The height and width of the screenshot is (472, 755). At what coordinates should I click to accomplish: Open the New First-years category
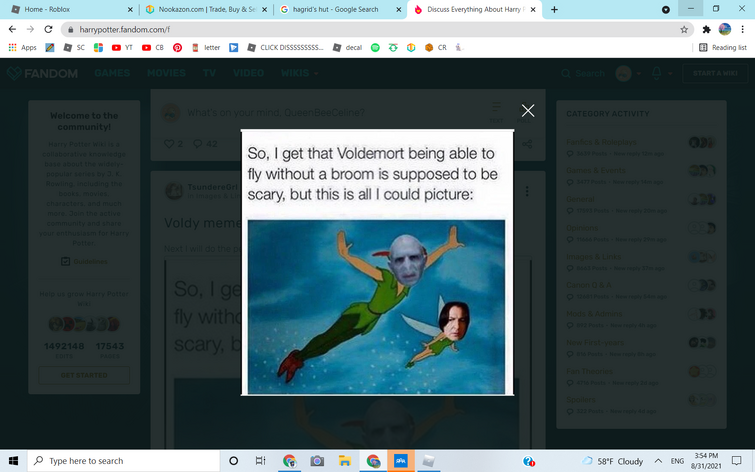595,343
